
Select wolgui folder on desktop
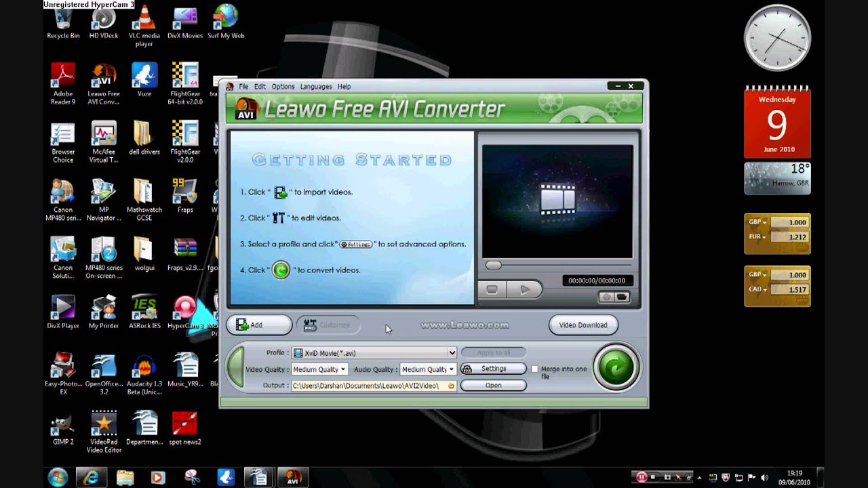144,254
